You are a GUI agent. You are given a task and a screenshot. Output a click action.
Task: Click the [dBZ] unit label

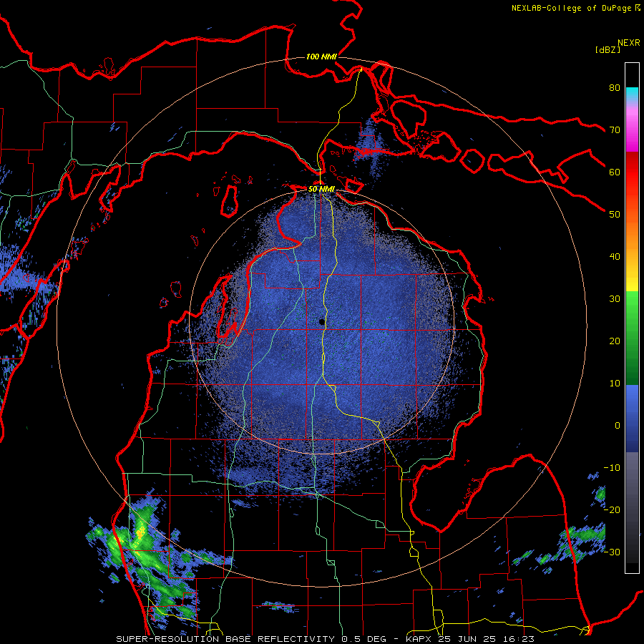click(x=608, y=49)
